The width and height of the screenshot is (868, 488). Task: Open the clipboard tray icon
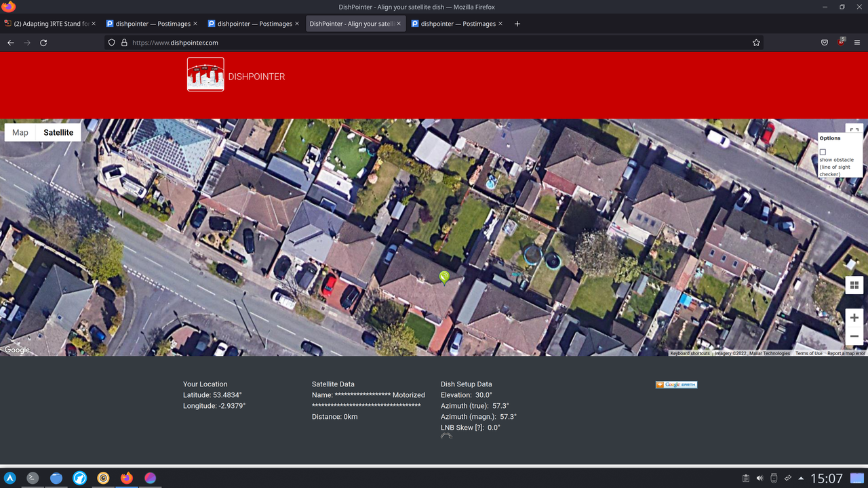[746, 479]
